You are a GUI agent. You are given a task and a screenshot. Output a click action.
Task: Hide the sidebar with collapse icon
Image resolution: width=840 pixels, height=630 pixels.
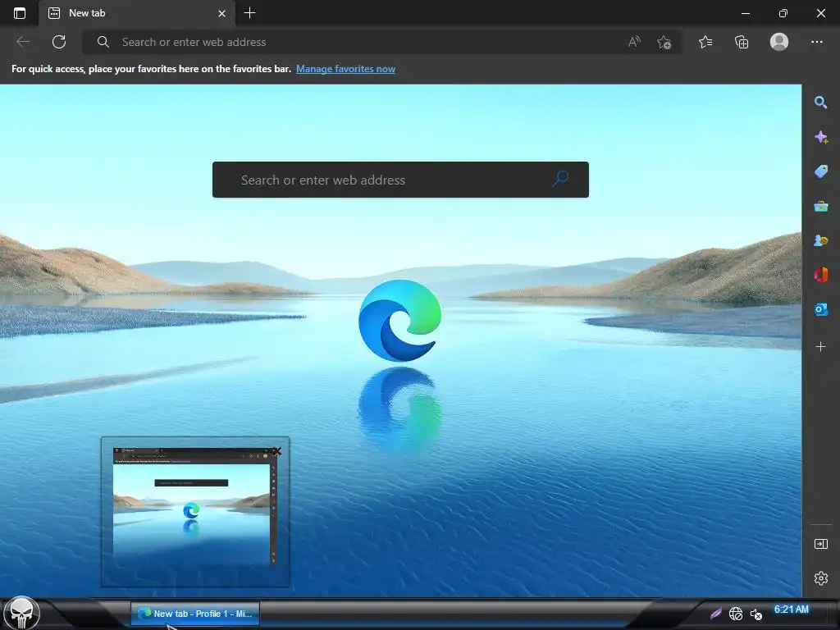click(820, 544)
